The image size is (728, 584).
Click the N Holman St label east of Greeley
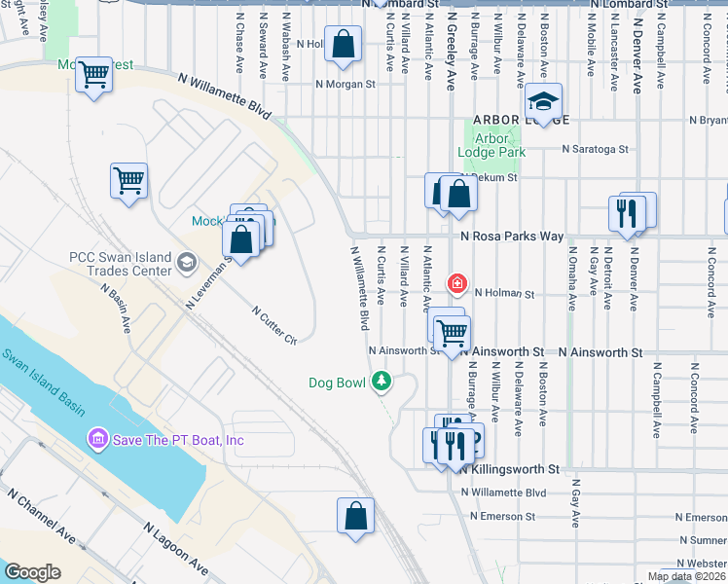point(505,293)
